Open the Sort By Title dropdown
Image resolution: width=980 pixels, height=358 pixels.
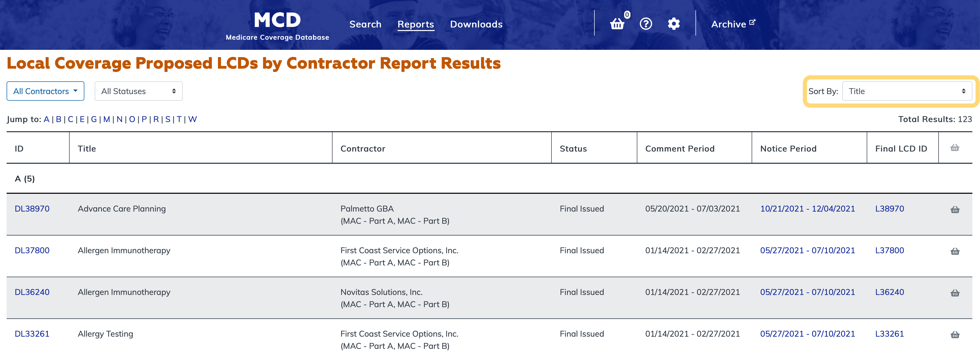coord(907,91)
